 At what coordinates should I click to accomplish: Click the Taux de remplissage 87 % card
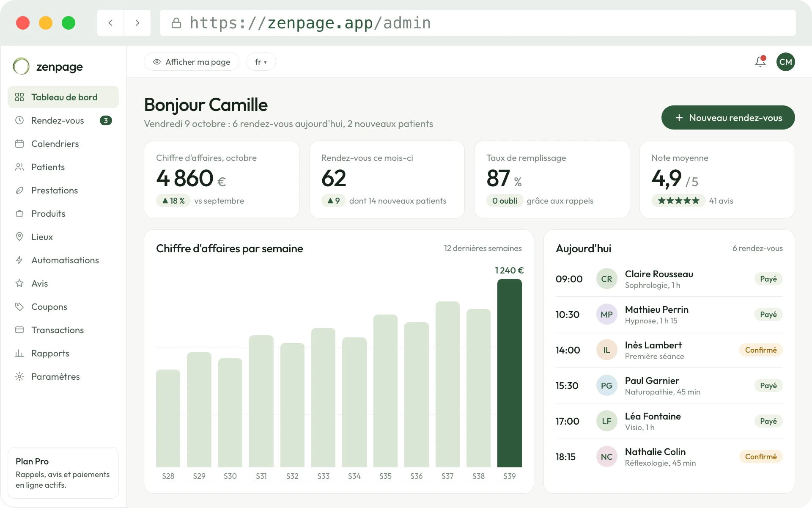pyautogui.click(x=552, y=179)
